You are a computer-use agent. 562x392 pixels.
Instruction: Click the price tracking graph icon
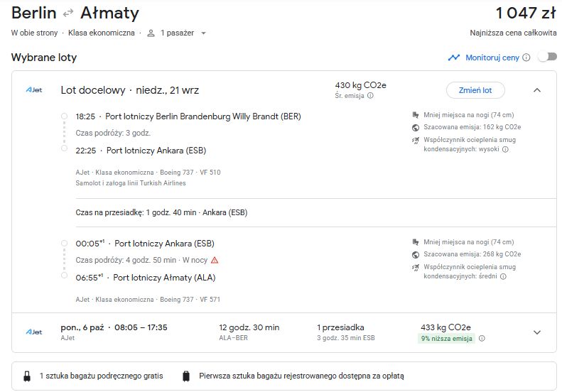pyautogui.click(x=454, y=58)
